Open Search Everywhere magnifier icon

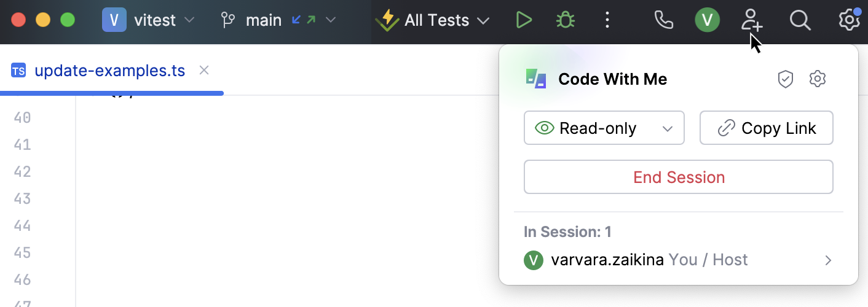coord(800,20)
